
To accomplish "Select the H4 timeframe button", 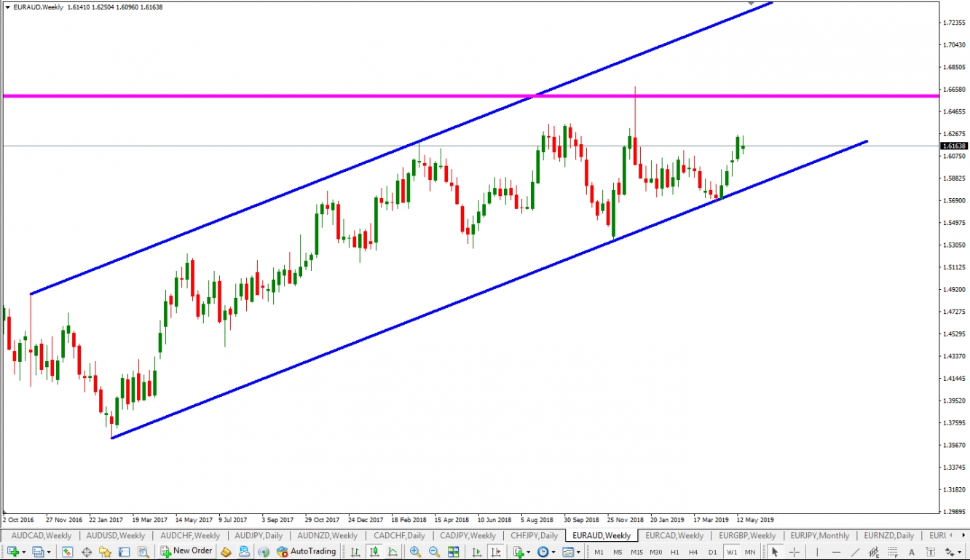I will [x=693, y=552].
